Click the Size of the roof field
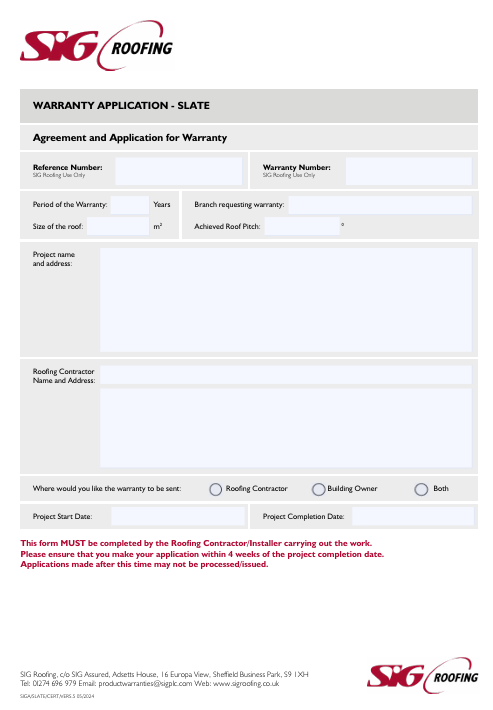Image resolution: width=493 pixels, height=710 pixels. pyautogui.click(x=118, y=226)
